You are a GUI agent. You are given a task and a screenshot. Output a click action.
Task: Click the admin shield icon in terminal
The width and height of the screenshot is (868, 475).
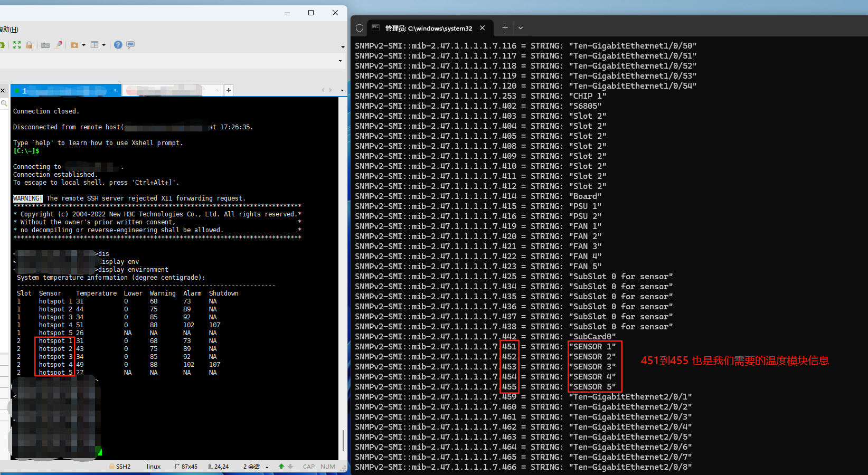pyautogui.click(x=360, y=28)
